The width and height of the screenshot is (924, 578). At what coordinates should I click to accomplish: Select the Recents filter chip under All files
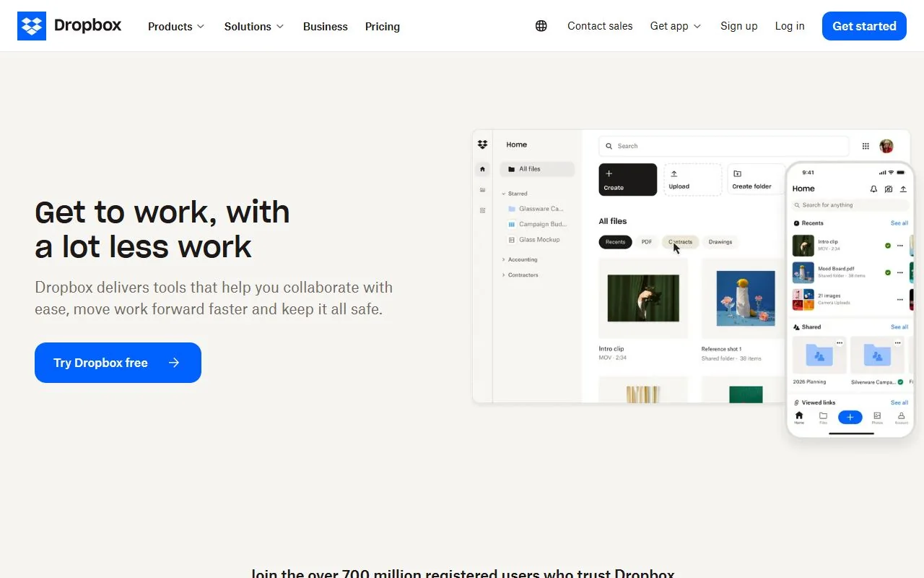coord(615,242)
